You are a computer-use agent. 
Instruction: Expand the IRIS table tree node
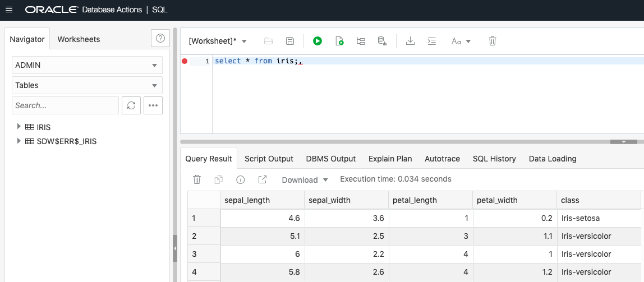pos(19,127)
